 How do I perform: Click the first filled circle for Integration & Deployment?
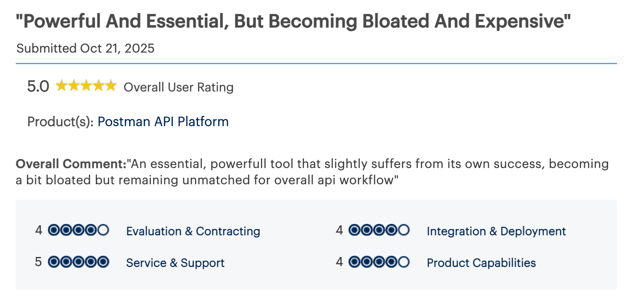354,230
